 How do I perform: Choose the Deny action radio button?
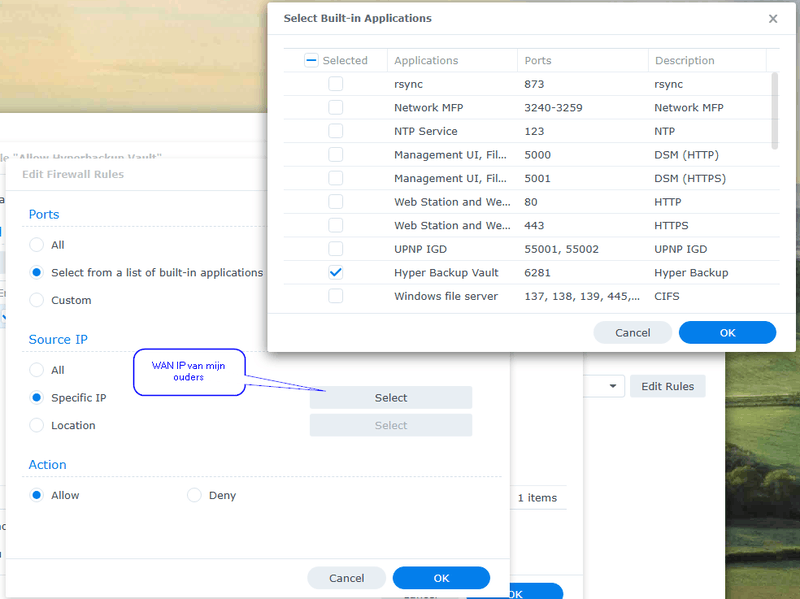coord(194,495)
